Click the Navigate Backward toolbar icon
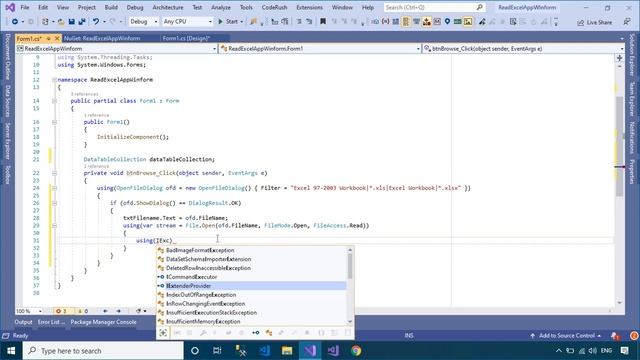 tap(15, 22)
